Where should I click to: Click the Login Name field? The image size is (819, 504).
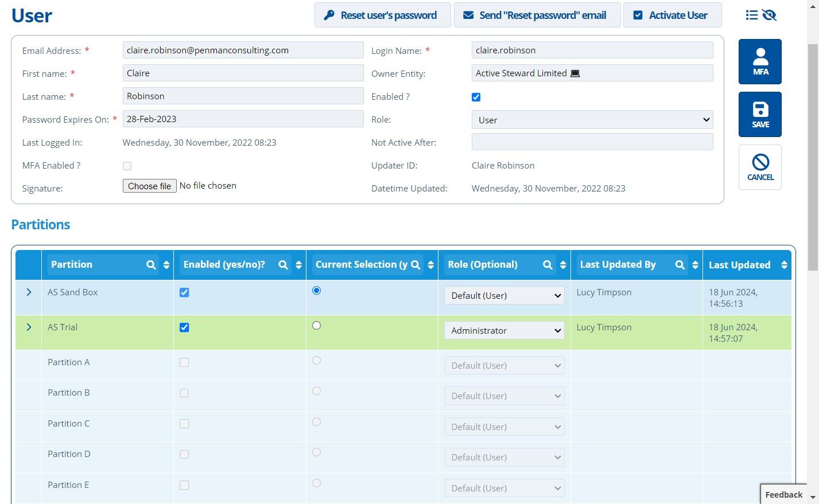[592, 50]
